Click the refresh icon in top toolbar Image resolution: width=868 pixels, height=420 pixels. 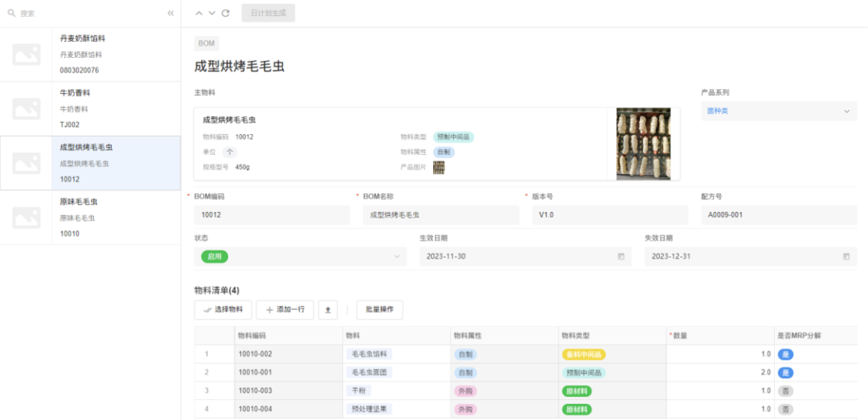pyautogui.click(x=226, y=13)
